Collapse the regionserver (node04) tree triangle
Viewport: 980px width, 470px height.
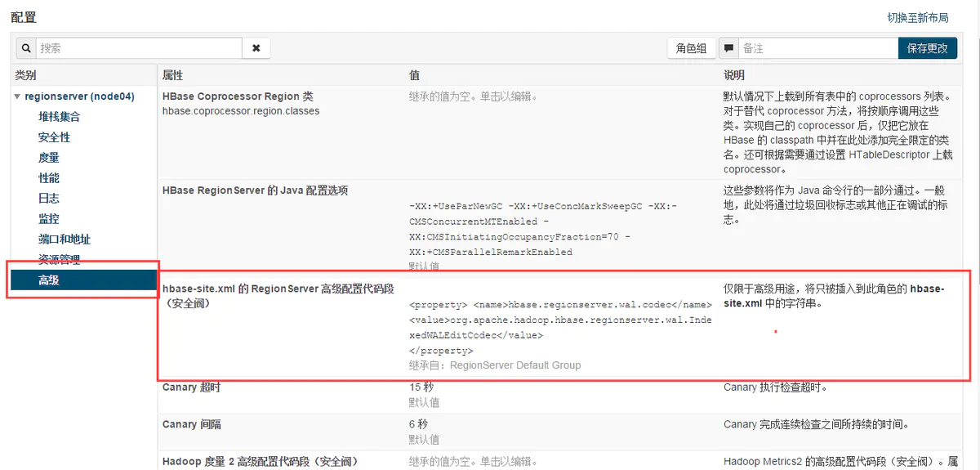(x=17, y=96)
